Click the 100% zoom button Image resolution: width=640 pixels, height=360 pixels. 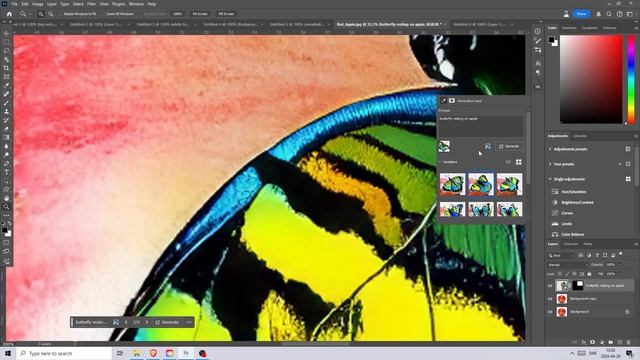(177, 14)
